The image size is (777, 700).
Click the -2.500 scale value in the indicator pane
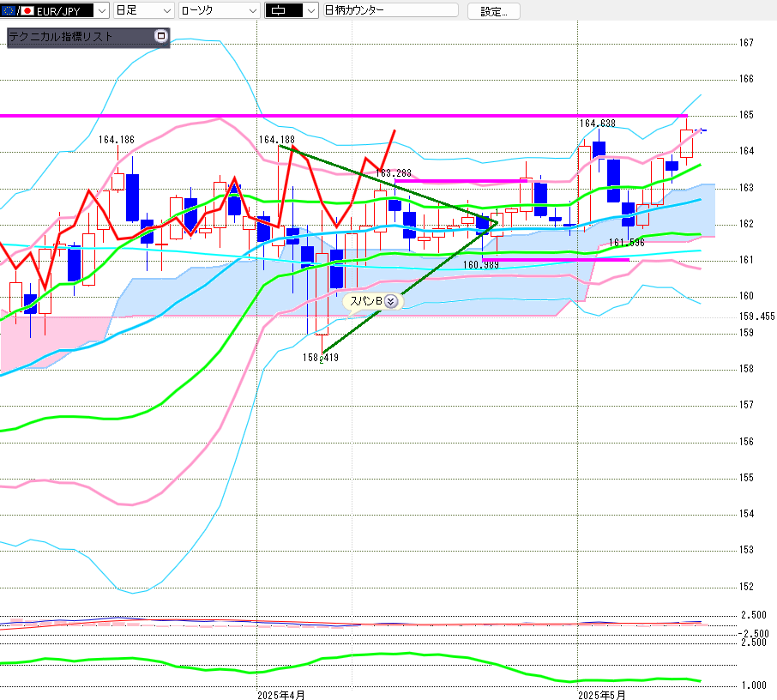click(x=753, y=634)
